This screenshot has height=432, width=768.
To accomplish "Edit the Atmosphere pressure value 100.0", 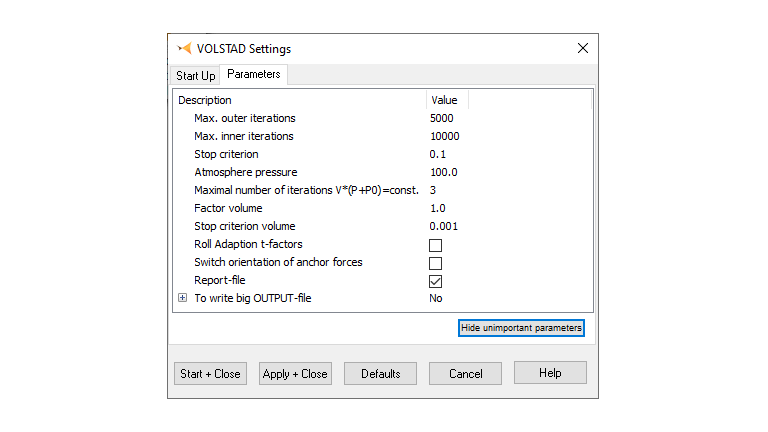I will pos(443,172).
